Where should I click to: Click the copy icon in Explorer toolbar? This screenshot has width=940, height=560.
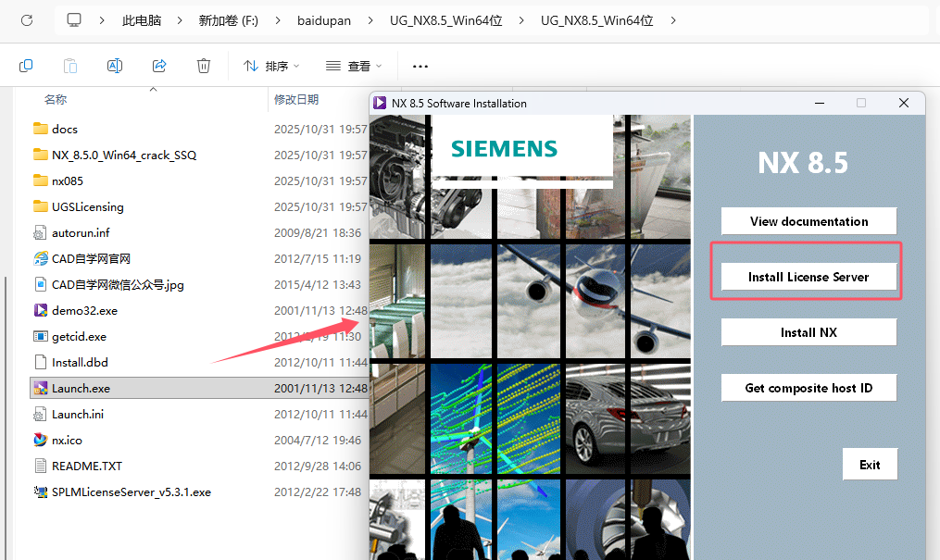[26, 66]
